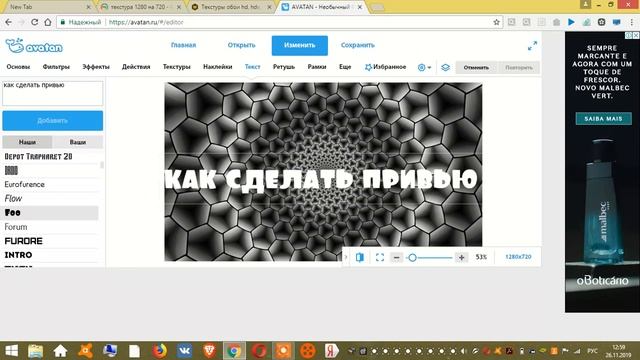Select the text on the canvas

tap(321, 180)
